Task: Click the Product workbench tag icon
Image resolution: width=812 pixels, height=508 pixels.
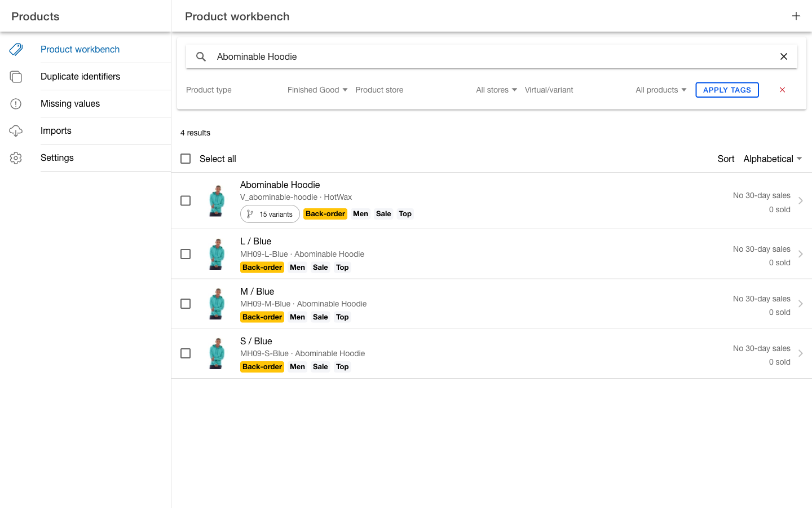Action: [x=16, y=49]
